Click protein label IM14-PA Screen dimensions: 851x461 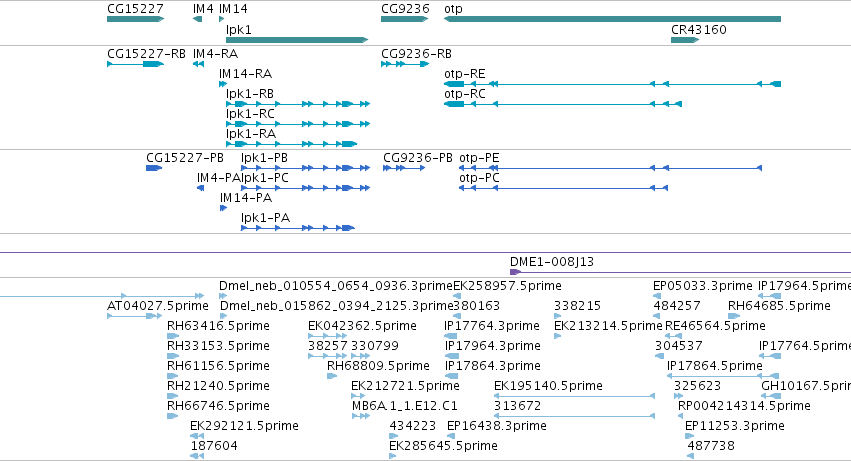point(246,198)
